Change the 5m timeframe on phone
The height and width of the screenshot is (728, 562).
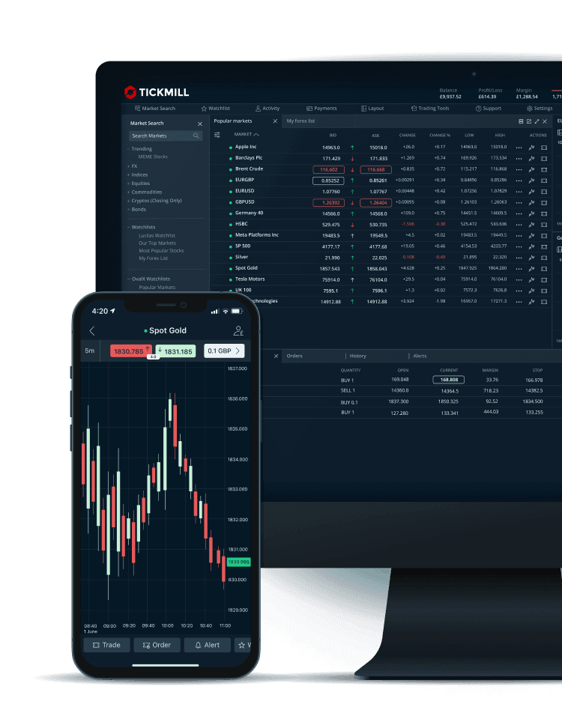90,351
